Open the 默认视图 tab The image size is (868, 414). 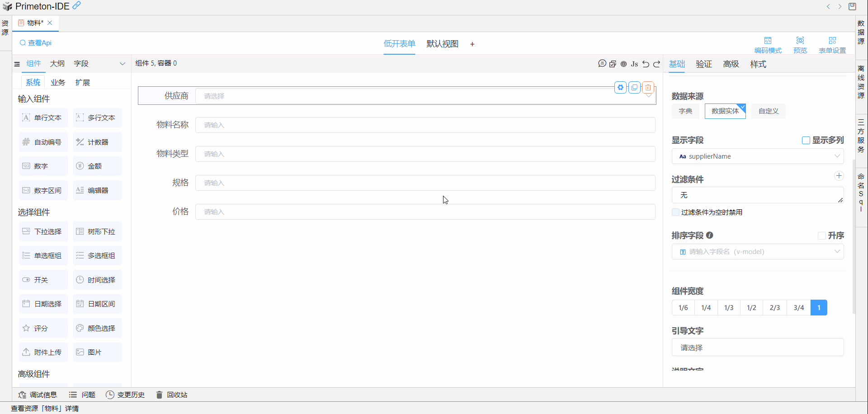pos(442,44)
